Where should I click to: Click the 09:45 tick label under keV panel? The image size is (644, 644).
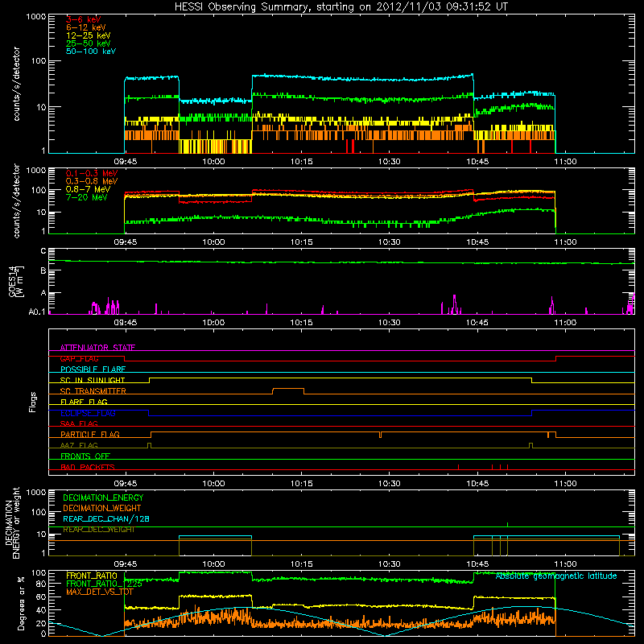tap(126, 162)
